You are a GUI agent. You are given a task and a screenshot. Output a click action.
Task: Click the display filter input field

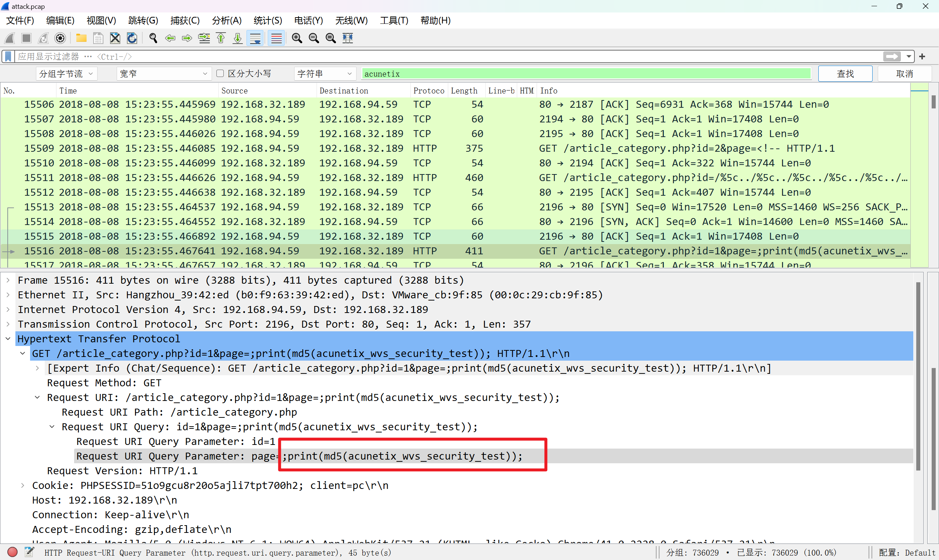tap(449, 56)
